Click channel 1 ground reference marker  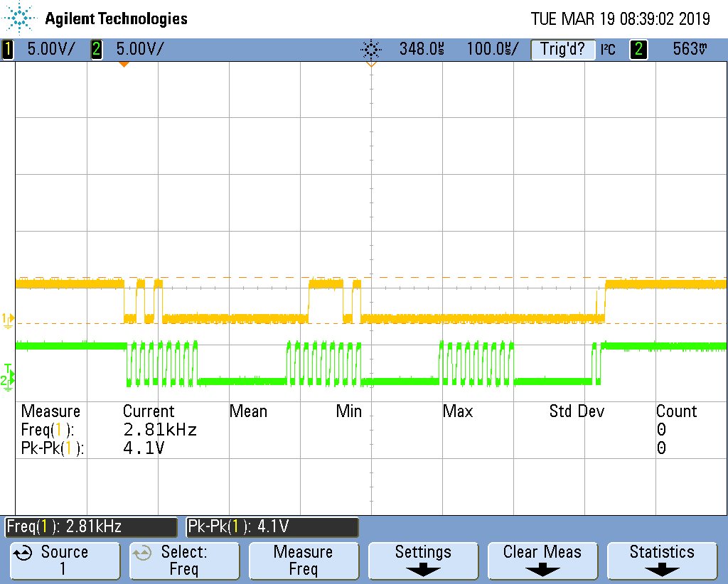[x=8, y=320]
